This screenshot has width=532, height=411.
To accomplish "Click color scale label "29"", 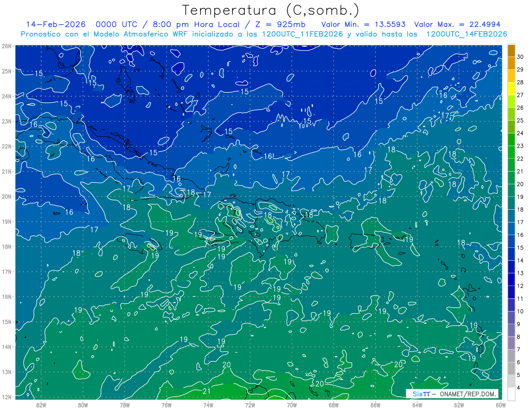I will click(x=520, y=70).
